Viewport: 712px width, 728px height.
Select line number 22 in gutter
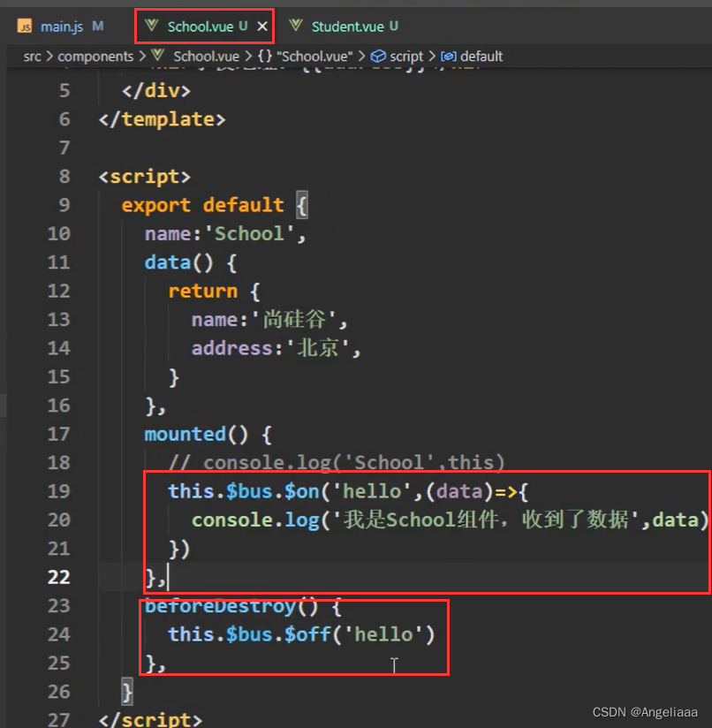point(59,577)
